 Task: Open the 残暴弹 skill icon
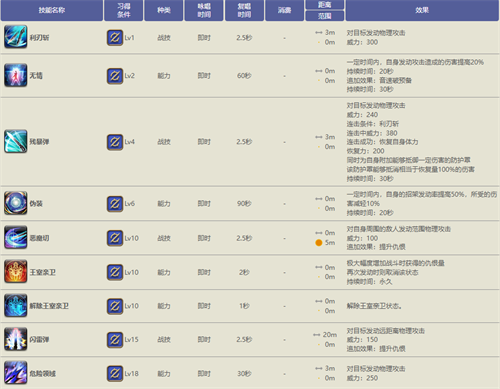pyautogui.click(x=15, y=141)
